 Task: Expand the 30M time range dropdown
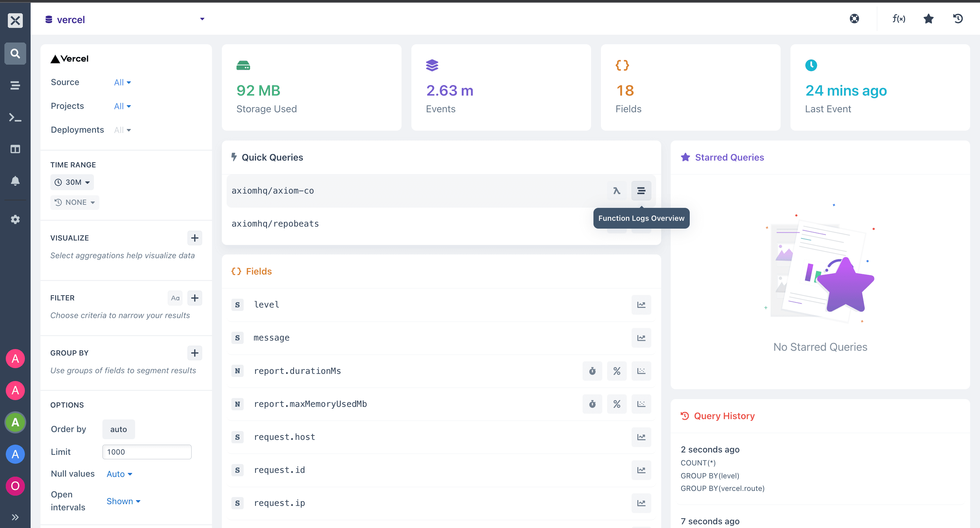click(72, 182)
